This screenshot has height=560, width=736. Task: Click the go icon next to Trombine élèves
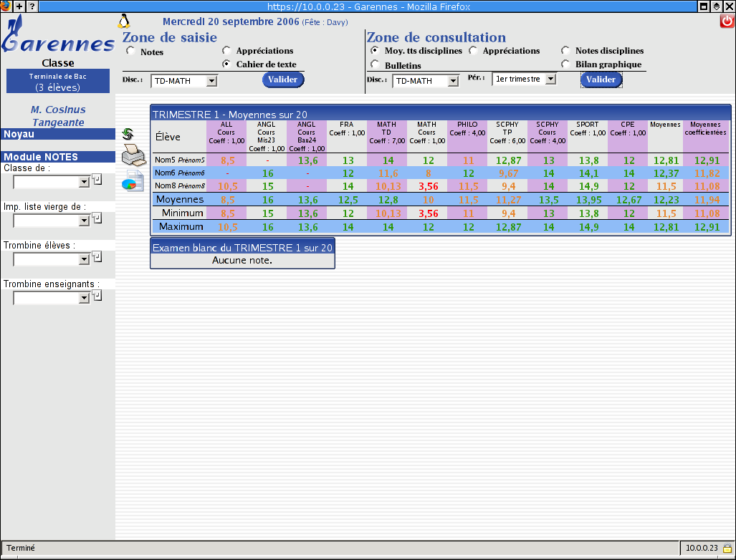[97, 256]
